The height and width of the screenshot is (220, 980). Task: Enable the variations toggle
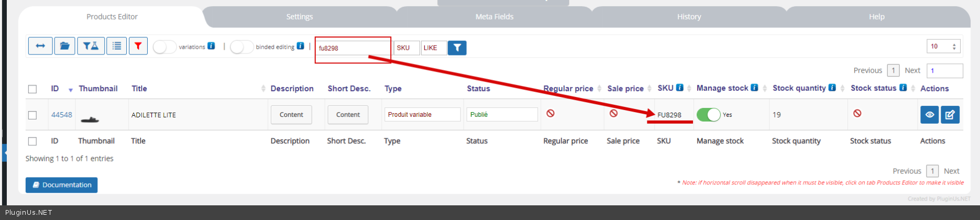coord(164,47)
